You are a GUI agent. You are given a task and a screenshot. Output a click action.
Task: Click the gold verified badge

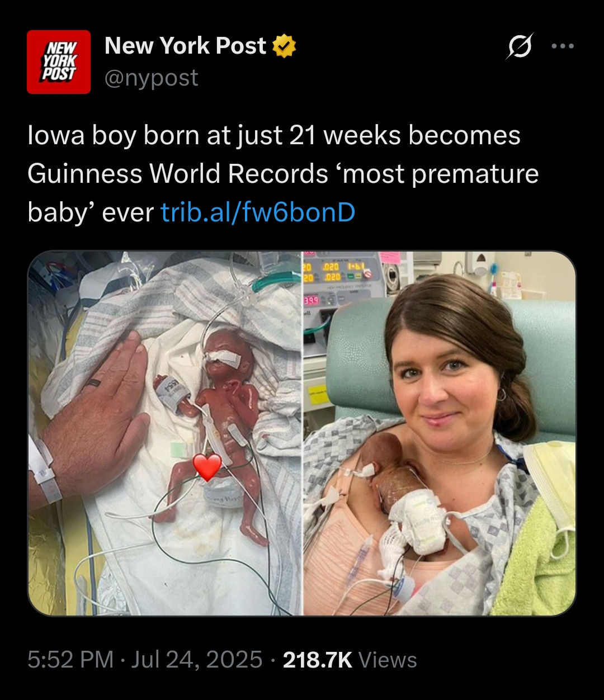pyautogui.click(x=284, y=46)
